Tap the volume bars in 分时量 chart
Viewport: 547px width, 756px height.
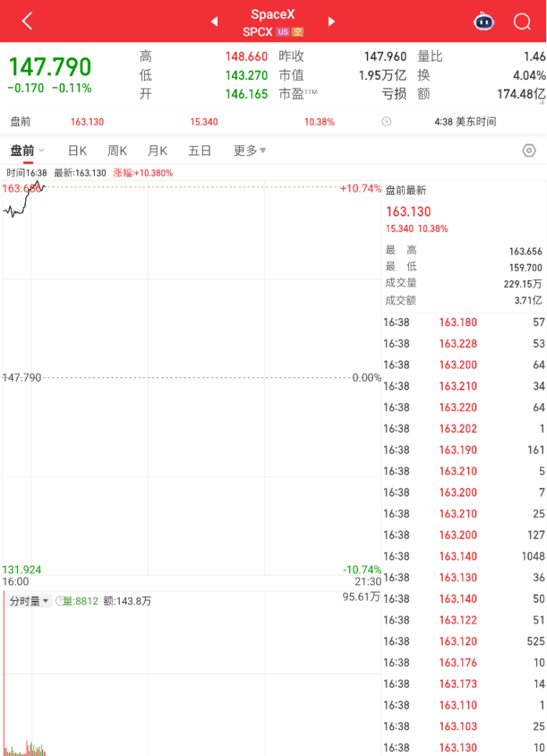[x=24, y=747]
